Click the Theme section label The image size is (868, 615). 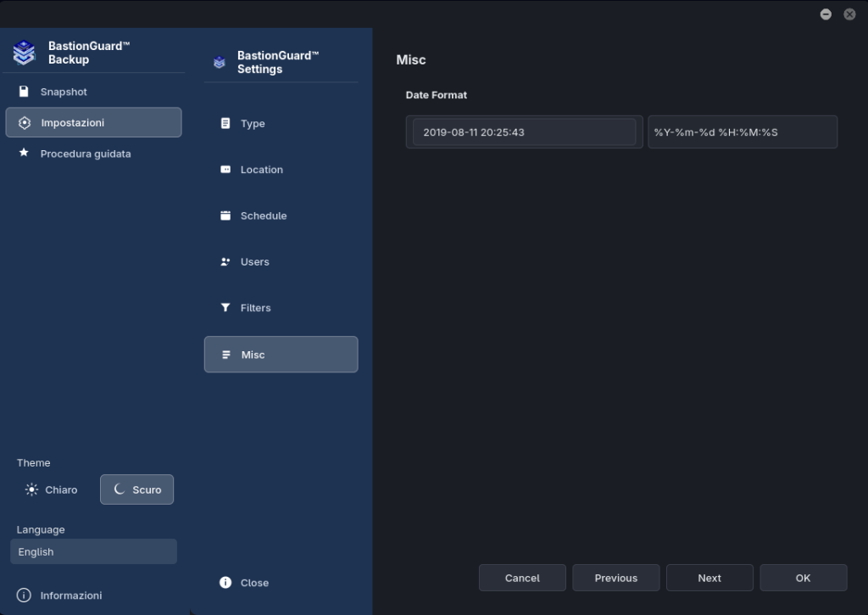(x=33, y=462)
